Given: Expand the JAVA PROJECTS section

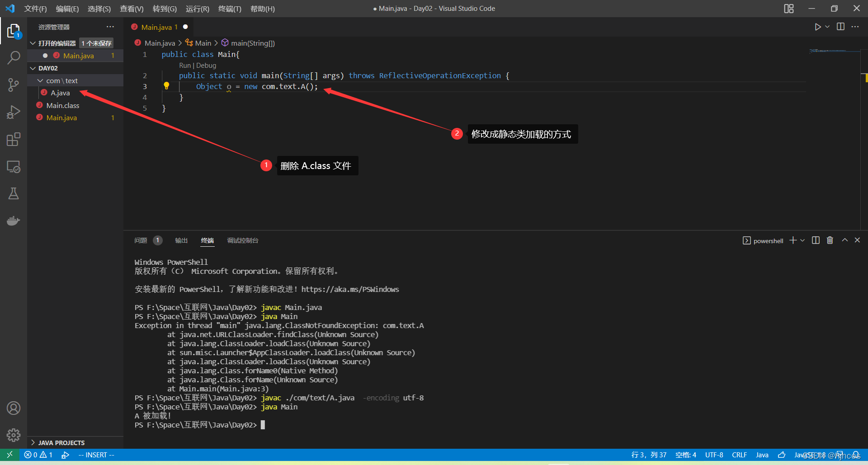Looking at the screenshot, I should (x=33, y=442).
